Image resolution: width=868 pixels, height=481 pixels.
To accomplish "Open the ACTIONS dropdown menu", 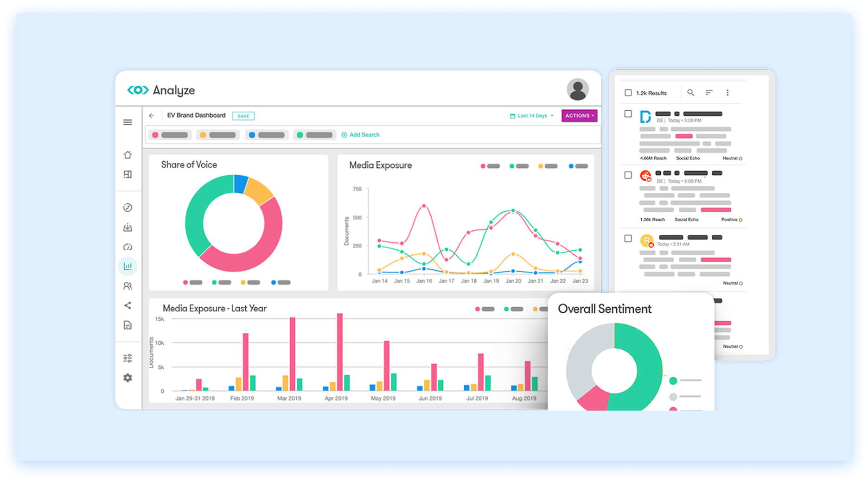I will click(579, 115).
